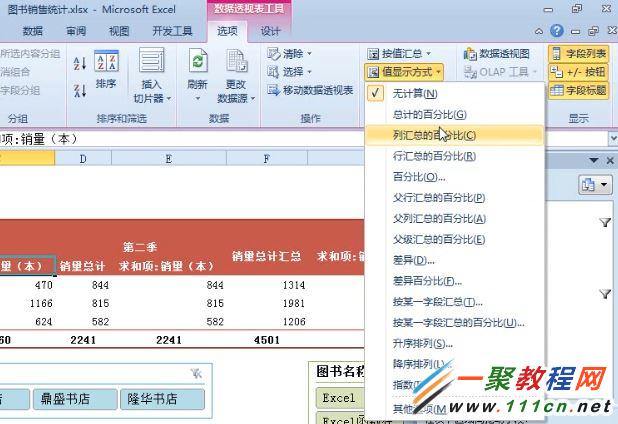
Task: Choose Running Total In (按某一字段汇总(T))
Action: click(455, 302)
